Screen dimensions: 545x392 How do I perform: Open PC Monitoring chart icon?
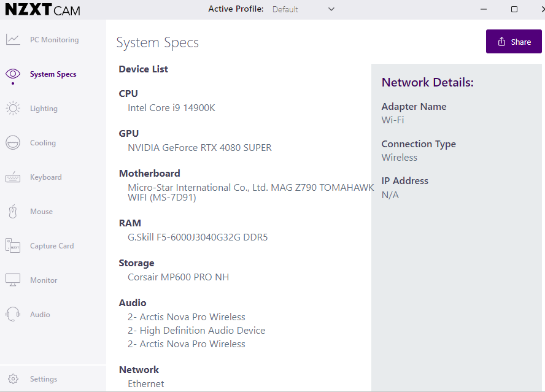coord(14,40)
